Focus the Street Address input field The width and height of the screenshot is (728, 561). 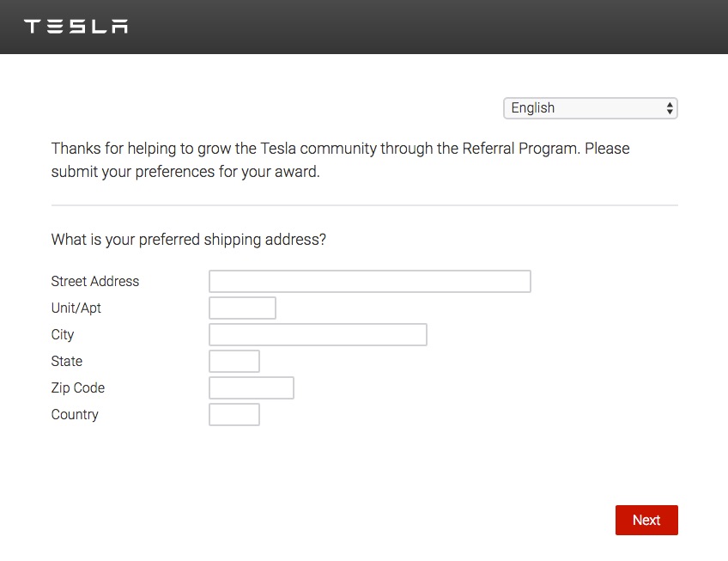pyautogui.click(x=369, y=281)
